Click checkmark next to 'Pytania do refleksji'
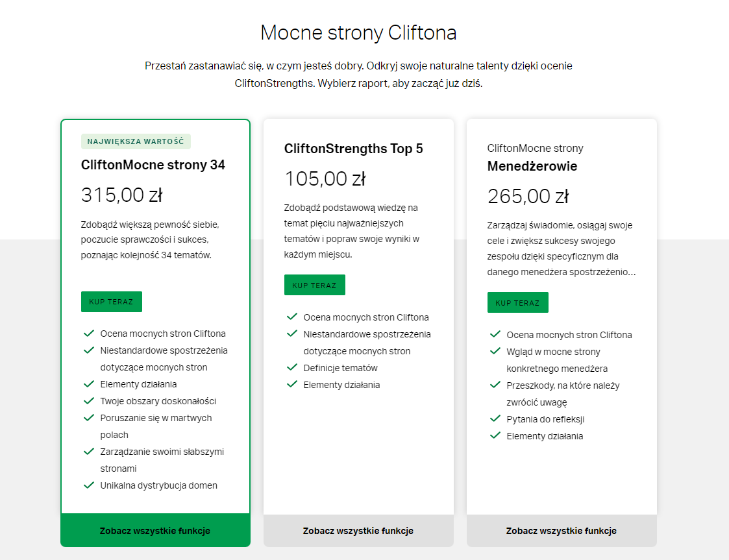Image resolution: width=729 pixels, height=560 pixels. tap(495, 419)
